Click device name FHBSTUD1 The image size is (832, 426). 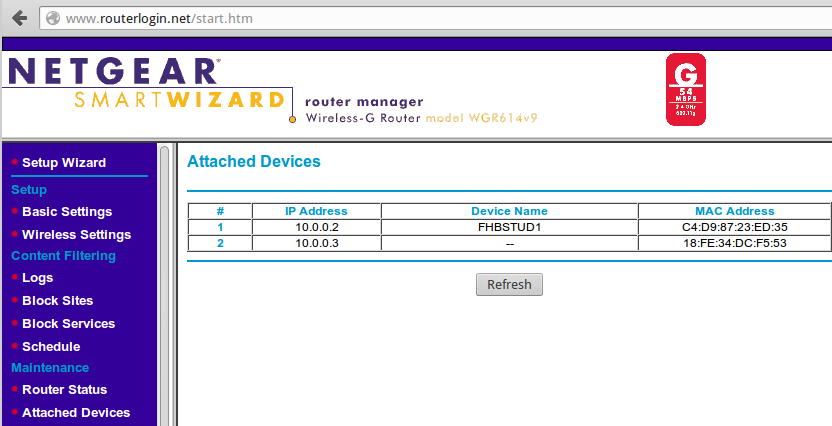[x=509, y=227]
